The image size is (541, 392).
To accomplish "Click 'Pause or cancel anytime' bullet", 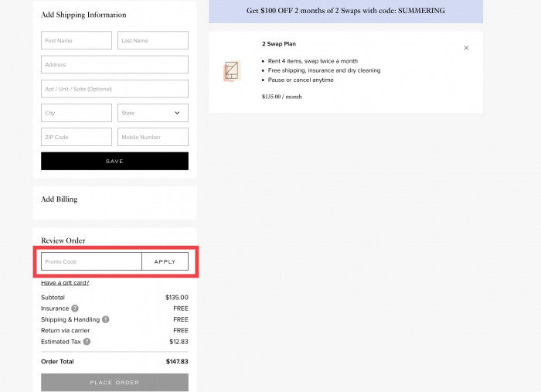I will 301,80.
